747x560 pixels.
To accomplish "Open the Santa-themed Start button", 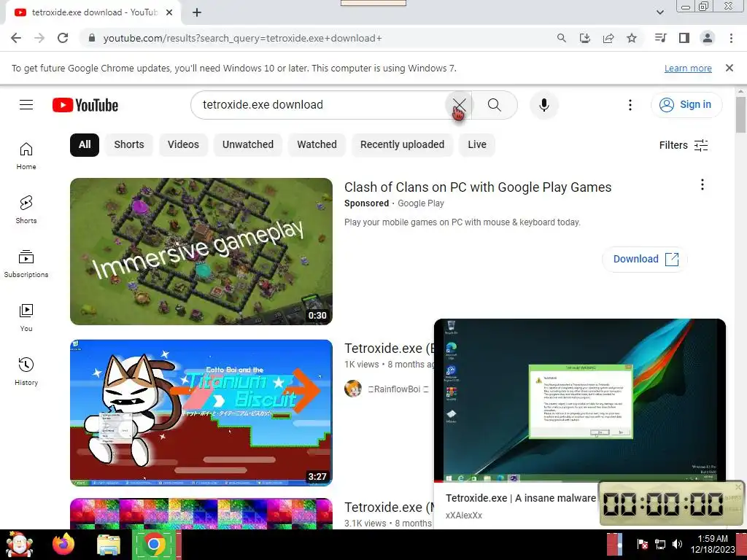I will pos(19,545).
